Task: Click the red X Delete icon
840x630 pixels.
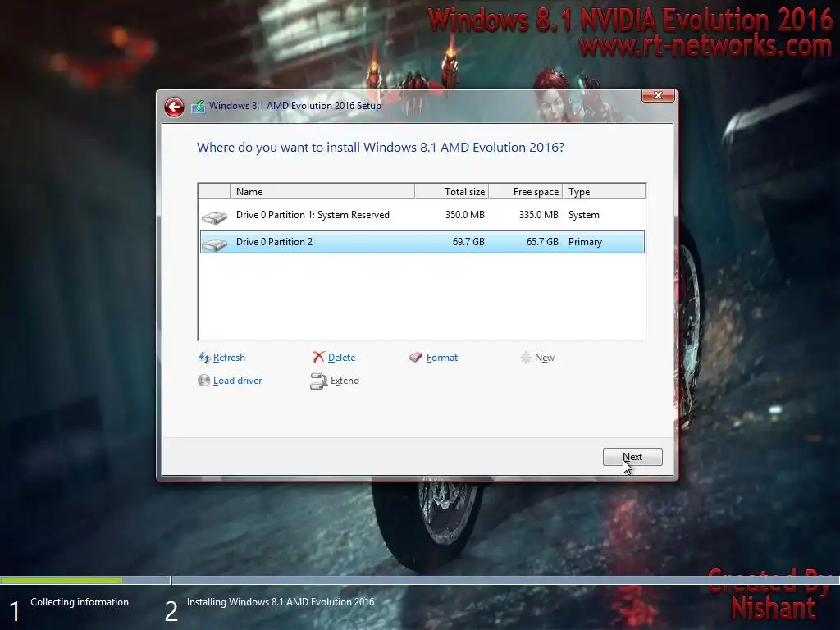Action: coord(319,358)
